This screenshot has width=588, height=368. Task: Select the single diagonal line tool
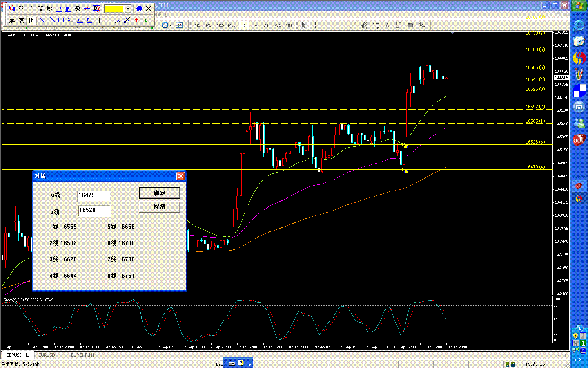[x=42, y=20]
